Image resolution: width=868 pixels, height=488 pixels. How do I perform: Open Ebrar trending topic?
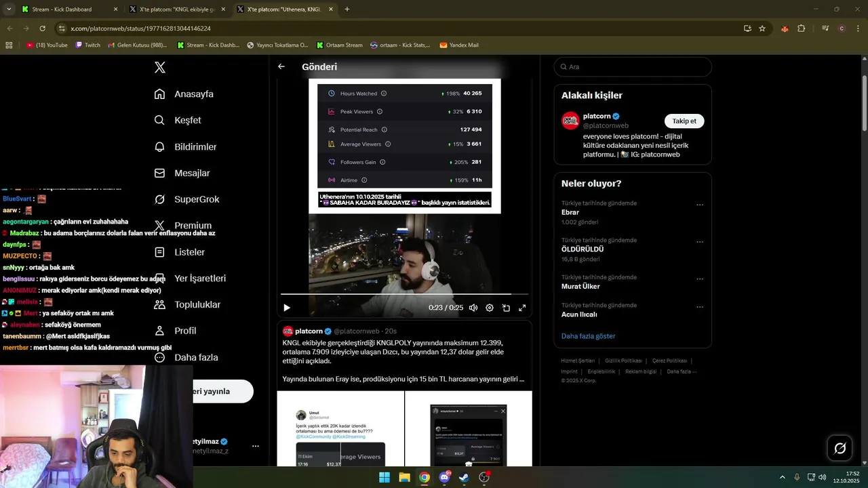(570, 212)
